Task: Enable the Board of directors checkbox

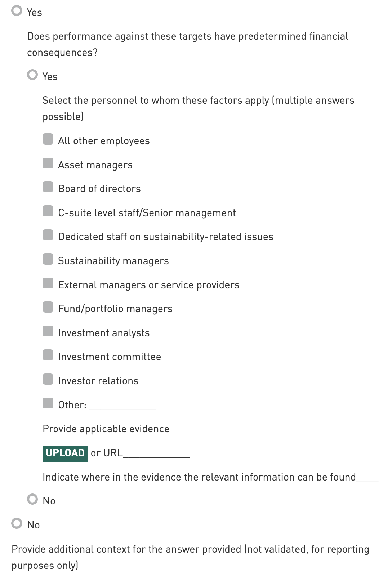Action: (48, 187)
